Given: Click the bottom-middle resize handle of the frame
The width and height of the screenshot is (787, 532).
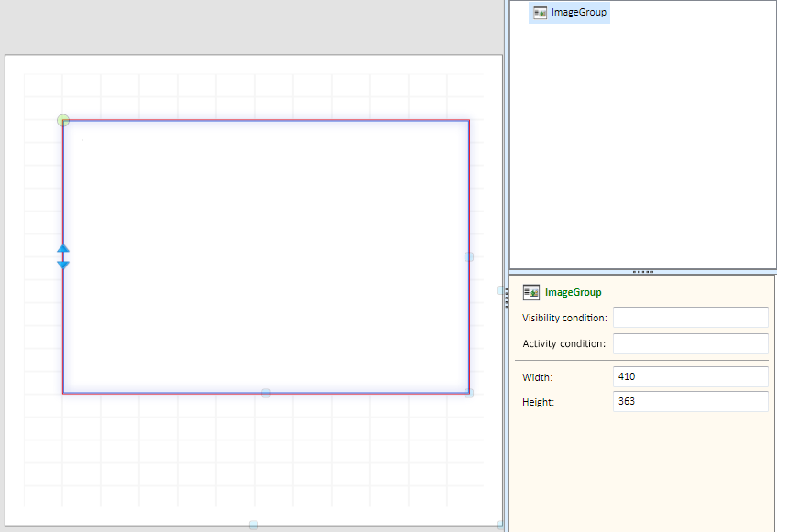Looking at the screenshot, I should [x=266, y=393].
